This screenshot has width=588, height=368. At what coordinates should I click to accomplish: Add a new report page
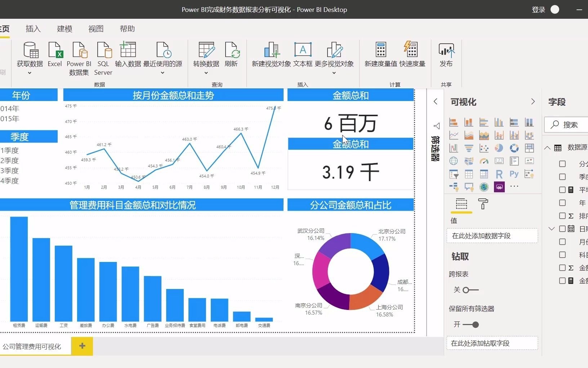tap(82, 346)
